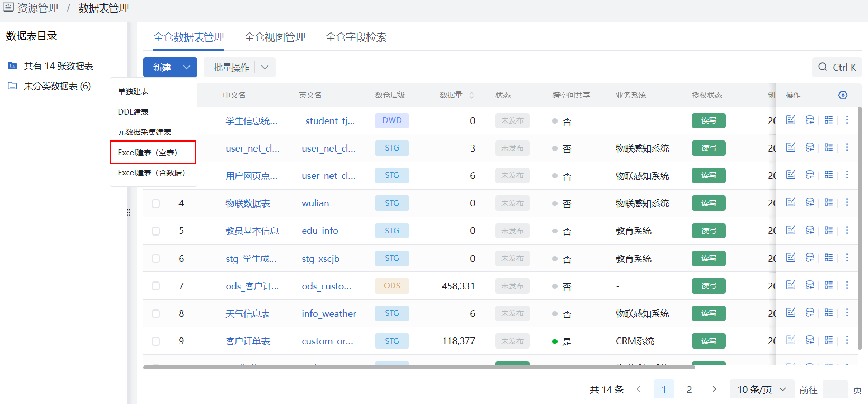Open the 10 条/页 page size dropdown
The image size is (868, 404).
click(762, 389)
